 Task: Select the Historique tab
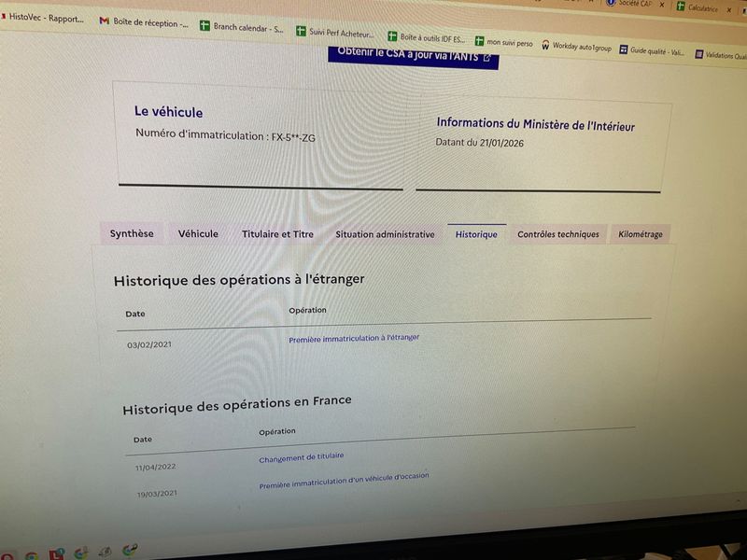(x=476, y=234)
